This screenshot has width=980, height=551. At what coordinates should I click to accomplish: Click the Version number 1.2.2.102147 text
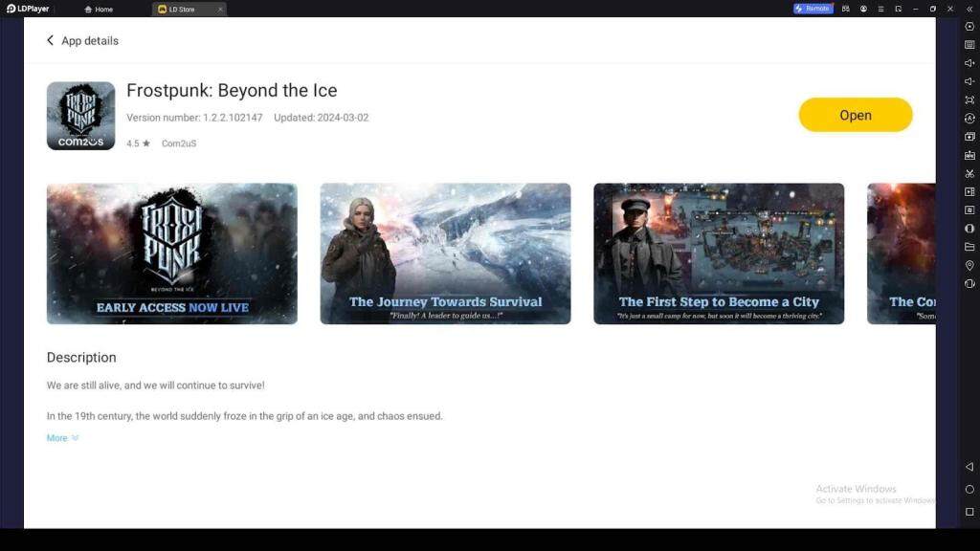194,118
